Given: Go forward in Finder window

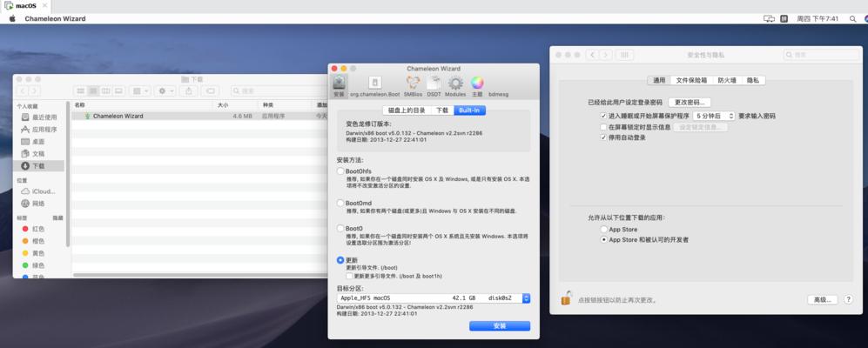Looking at the screenshot, I should tap(34, 90).
